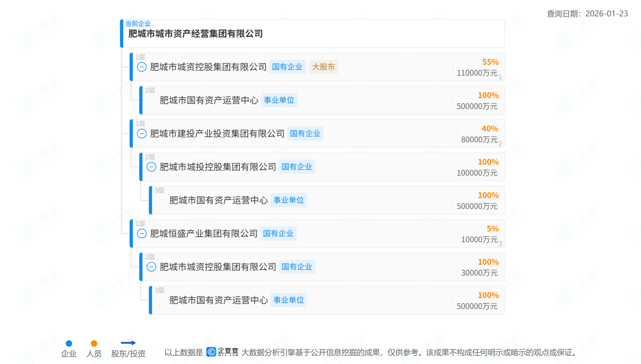Click the 股东/投资 arrow legend icon
641x364 pixels.
[128, 343]
